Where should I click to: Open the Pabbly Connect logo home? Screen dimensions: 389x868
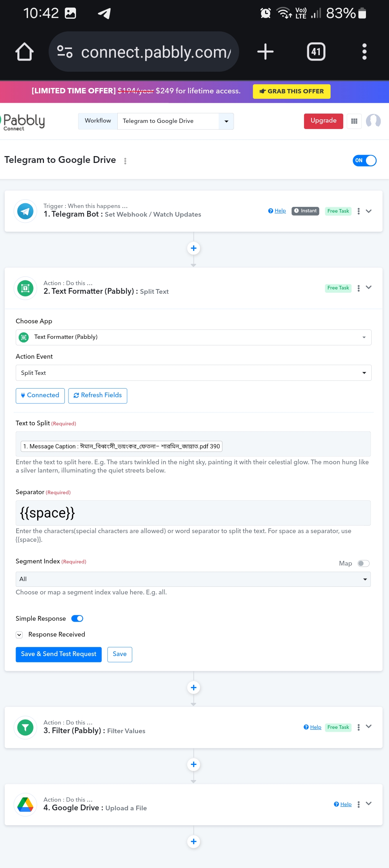[x=23, y=122]
